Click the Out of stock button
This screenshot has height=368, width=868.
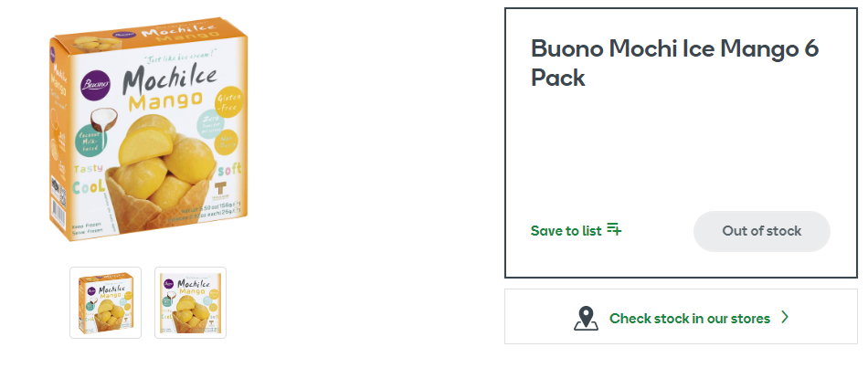[x=762, y=231]
